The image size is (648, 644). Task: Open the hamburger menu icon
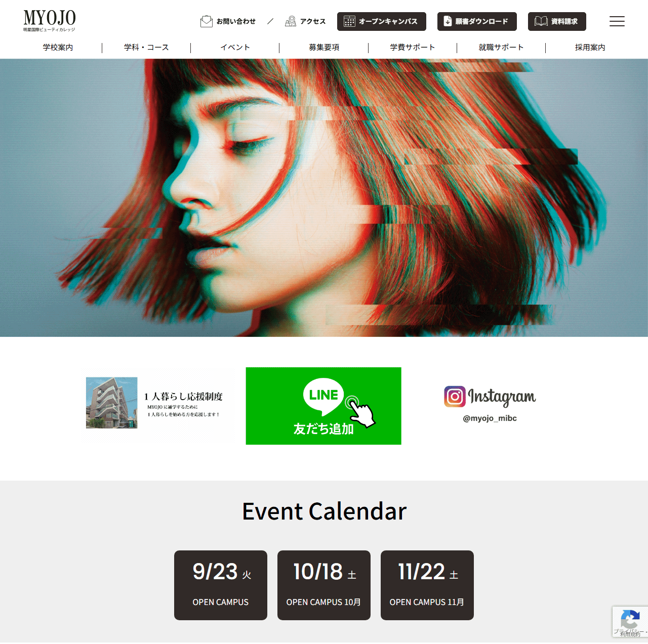click(x=617, y=21)
